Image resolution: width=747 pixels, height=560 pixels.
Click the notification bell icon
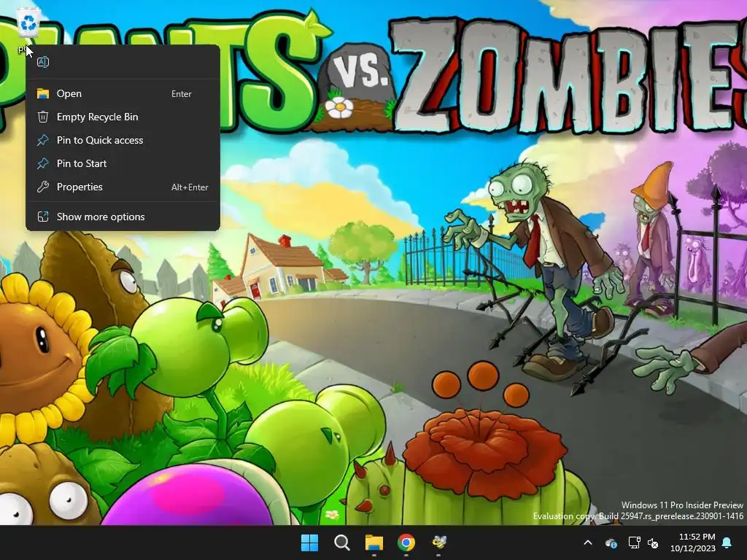pyautogui.click(x=727, y=542)
